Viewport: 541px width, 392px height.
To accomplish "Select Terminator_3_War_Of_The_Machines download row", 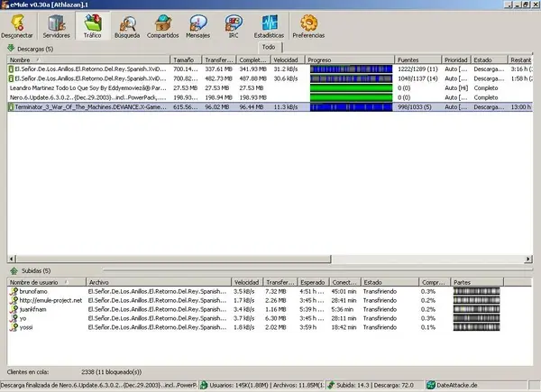I will [x=270, y=107].
